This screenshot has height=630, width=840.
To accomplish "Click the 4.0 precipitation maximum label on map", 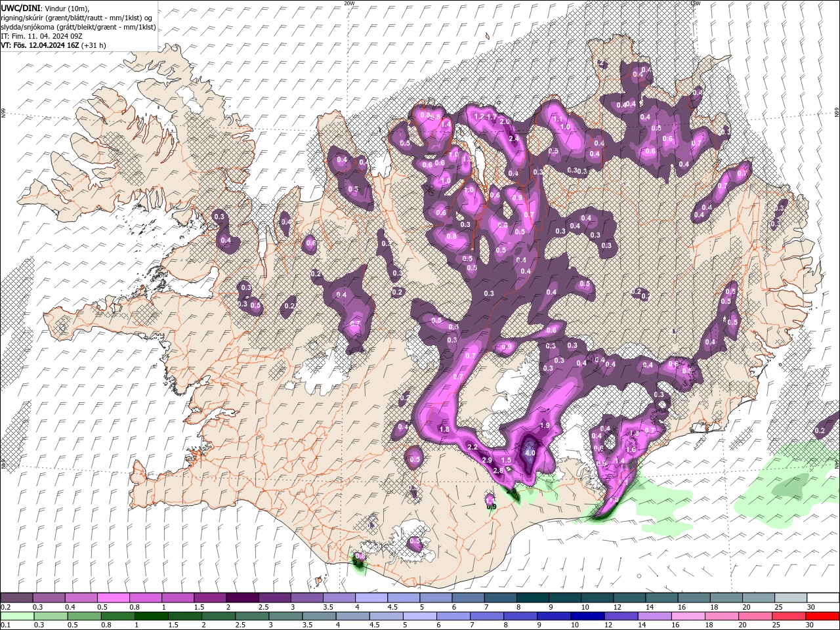I will [x=530, y=453].
